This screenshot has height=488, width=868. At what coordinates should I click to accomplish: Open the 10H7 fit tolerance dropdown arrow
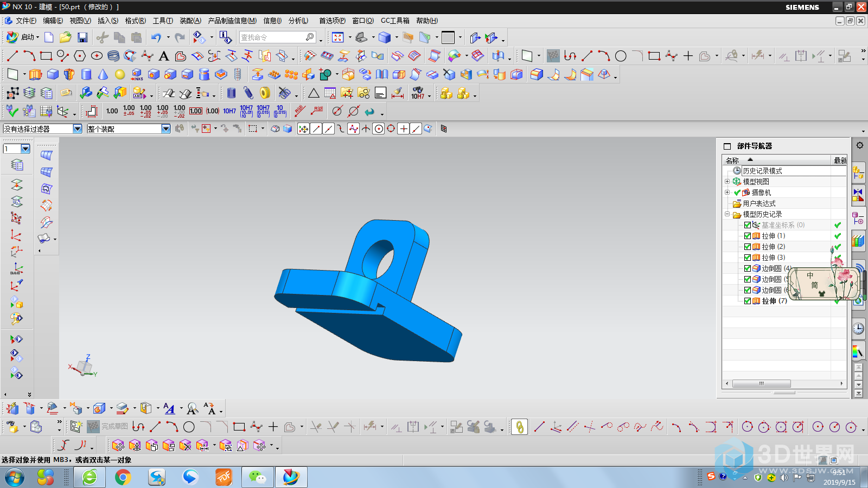tap(429, 95)
